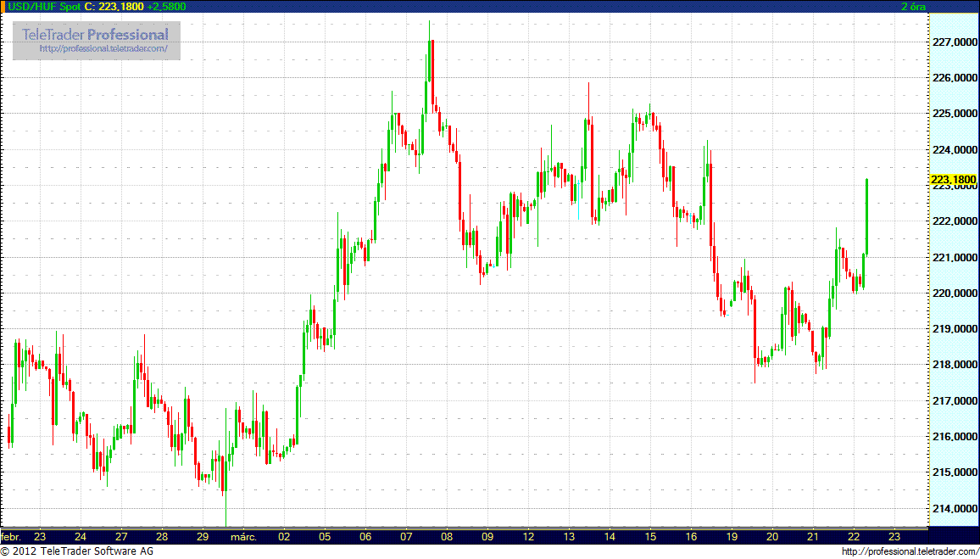Select date 22 on the time axis
The image size is (980, 559).
point(853,536)
